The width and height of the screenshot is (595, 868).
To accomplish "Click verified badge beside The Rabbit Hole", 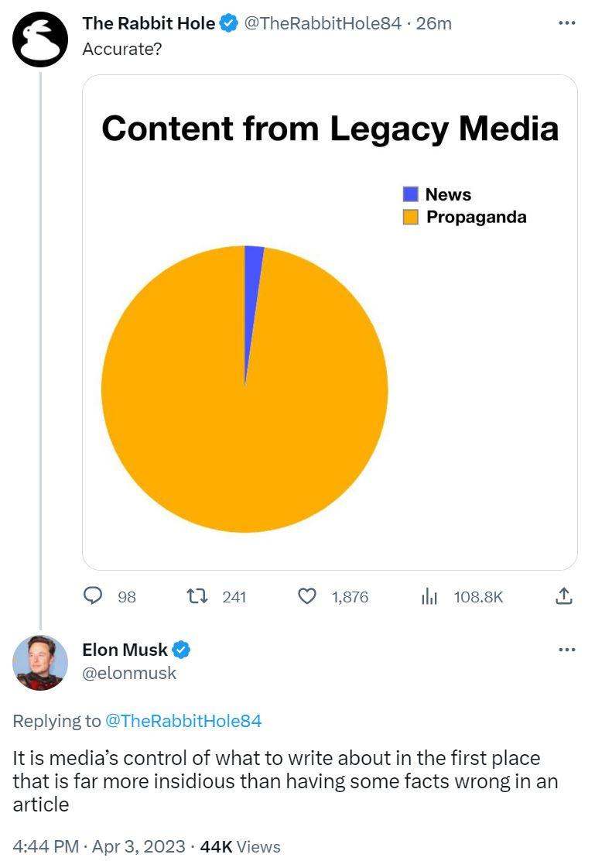I will [228, 24].
